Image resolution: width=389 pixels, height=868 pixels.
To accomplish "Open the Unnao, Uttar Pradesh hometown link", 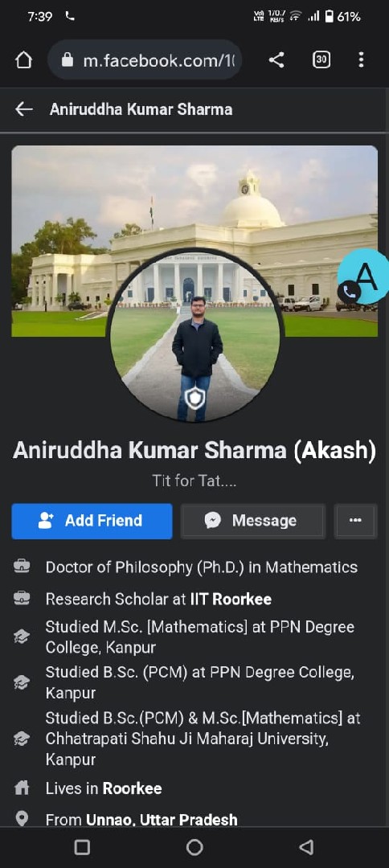I will pyautogui.click(x=162, y=819).
